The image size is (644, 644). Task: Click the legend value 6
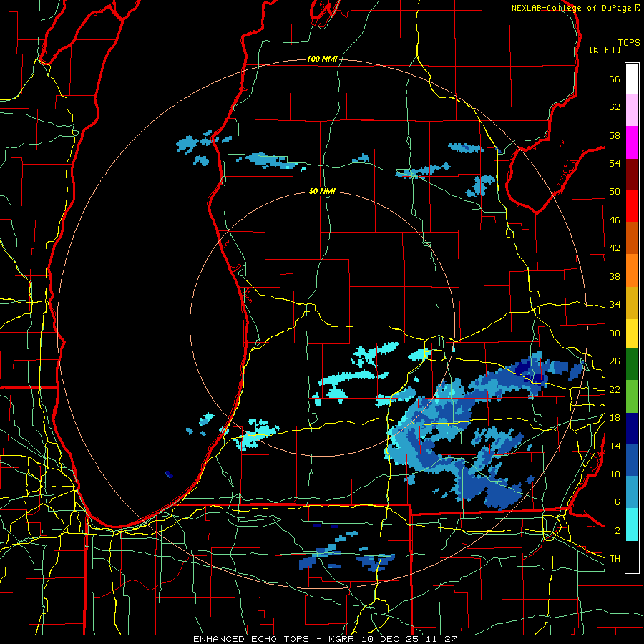click(x=617, y=502)
